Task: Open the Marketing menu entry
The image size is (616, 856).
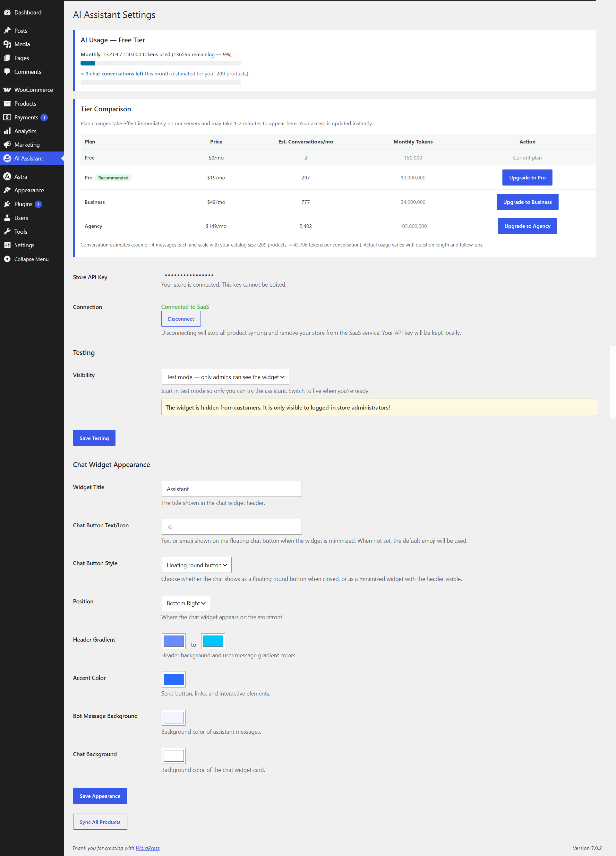Action: [x=32, y=144]
